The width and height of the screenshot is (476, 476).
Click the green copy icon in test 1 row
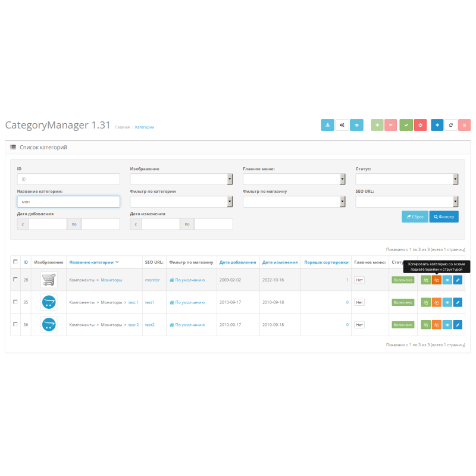coord(426,302)
